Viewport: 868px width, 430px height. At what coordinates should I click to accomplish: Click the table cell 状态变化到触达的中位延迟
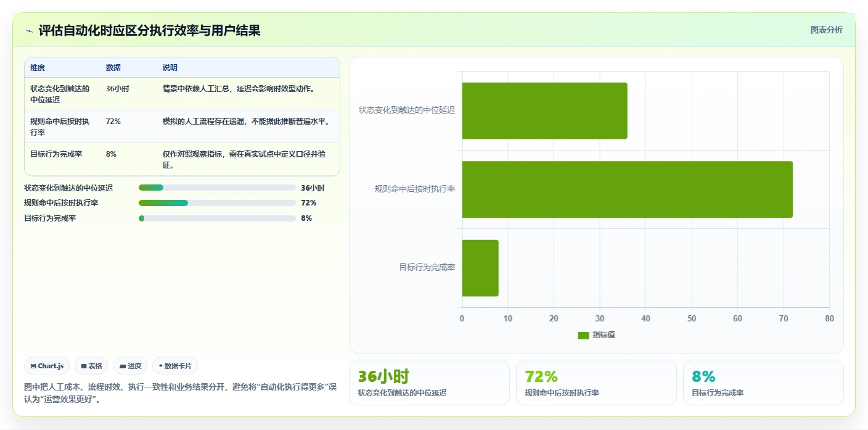60,94
